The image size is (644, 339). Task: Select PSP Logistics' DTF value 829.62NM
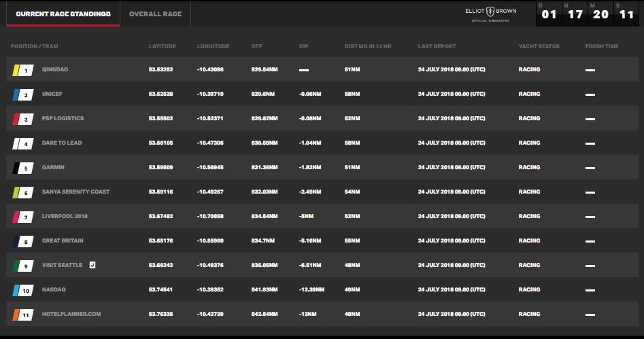pos(265,118)
